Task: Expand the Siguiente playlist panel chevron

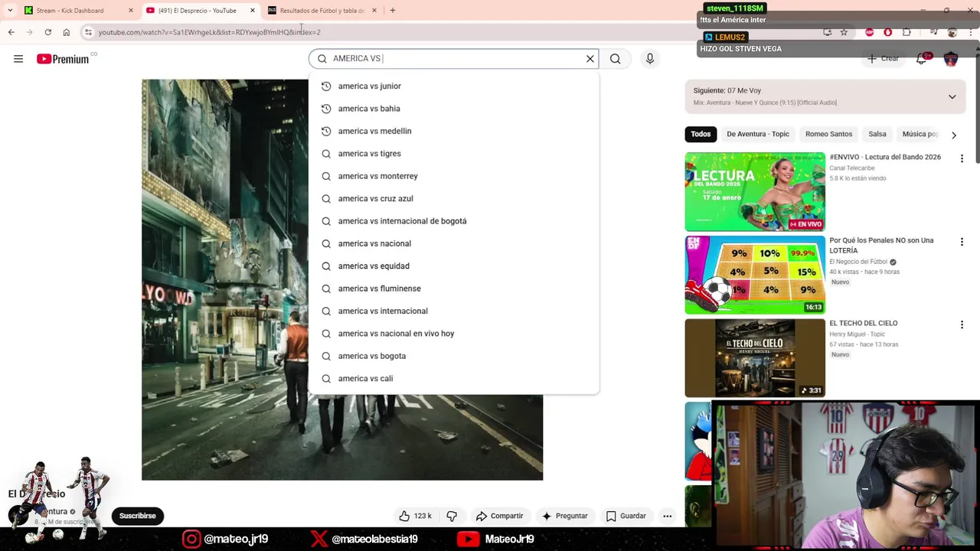Action: coord(952,97)
